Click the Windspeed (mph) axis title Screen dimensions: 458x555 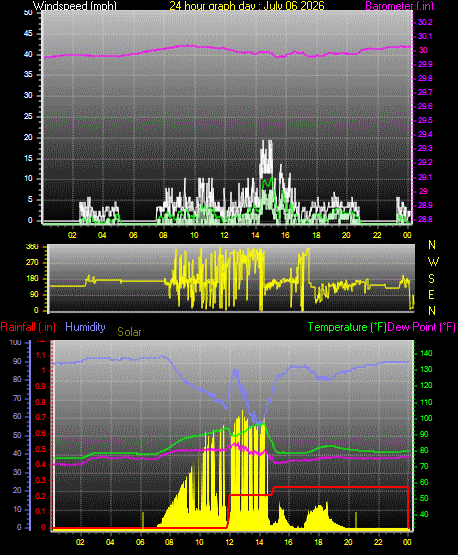point(75,6)
